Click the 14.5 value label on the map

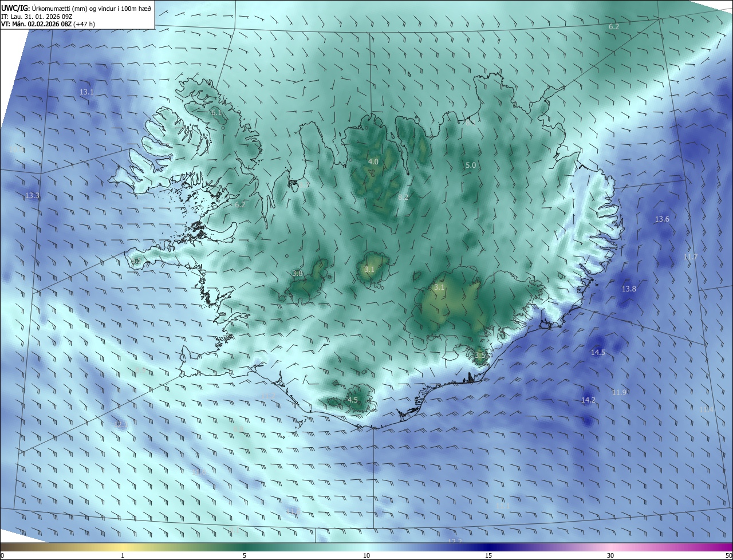[598, 353]
